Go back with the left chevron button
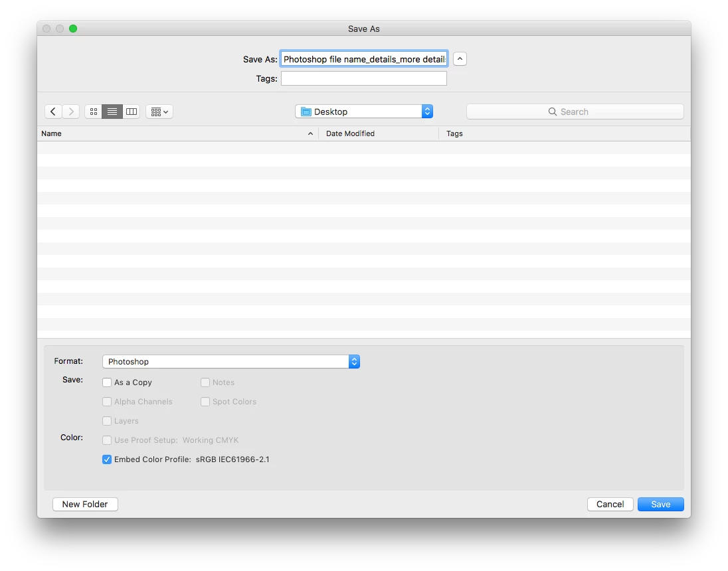 pyautogui.click(x=53, y=112)
